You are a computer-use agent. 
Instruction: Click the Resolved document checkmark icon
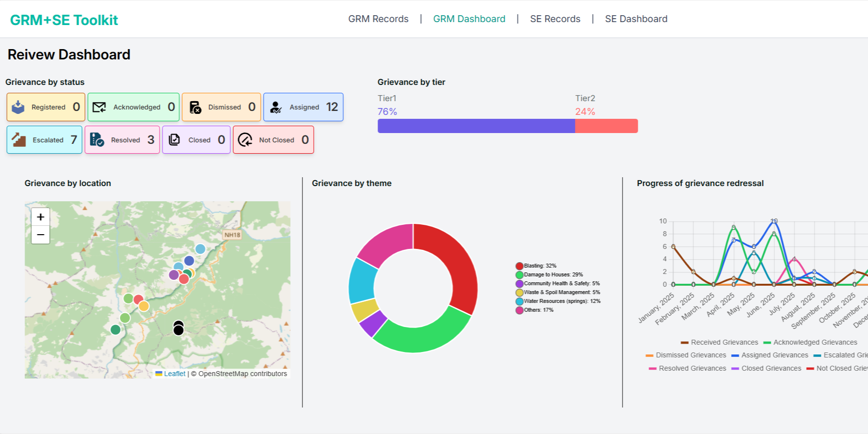pyautogui.click(x=97, y=140)
